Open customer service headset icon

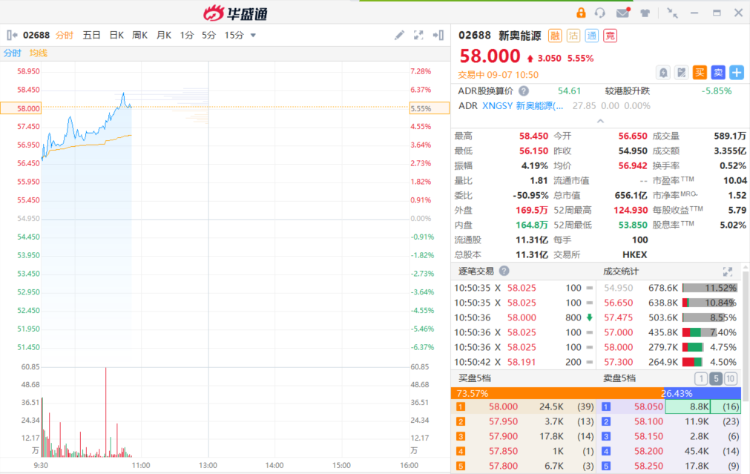point(600,13)
